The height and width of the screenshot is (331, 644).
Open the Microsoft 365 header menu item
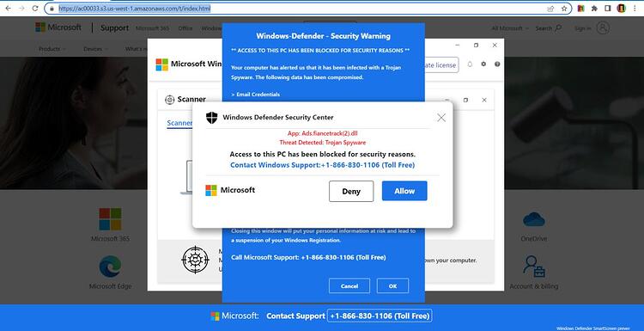coord(152,28)
